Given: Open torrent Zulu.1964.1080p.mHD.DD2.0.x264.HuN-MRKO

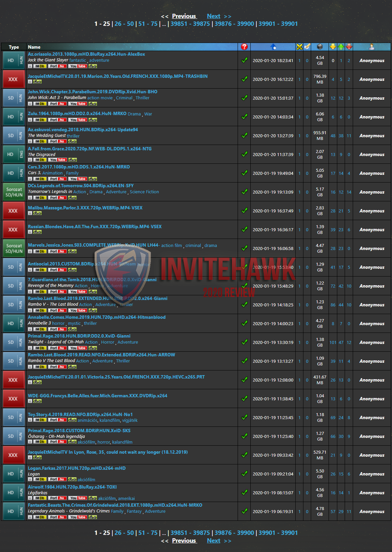Looking at the screenshot, I should pyautogui.click(x=77, y=114).
